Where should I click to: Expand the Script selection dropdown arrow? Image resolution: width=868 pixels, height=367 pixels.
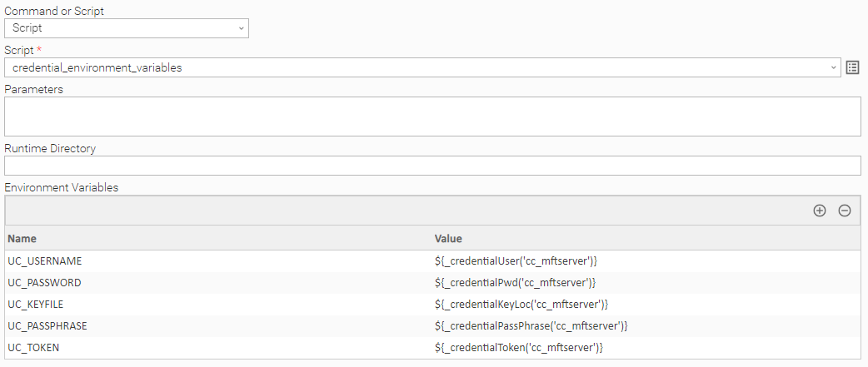pos(834,67)
